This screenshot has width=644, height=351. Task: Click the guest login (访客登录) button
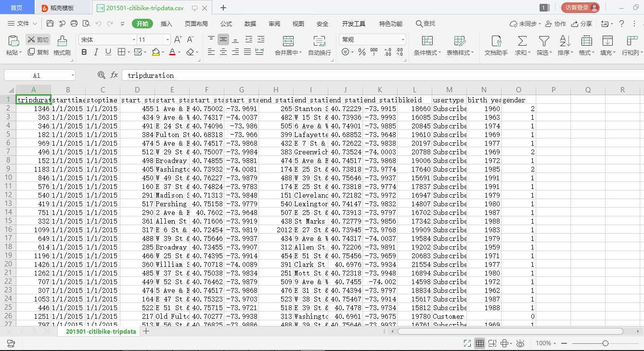click(x=580, y=8)
